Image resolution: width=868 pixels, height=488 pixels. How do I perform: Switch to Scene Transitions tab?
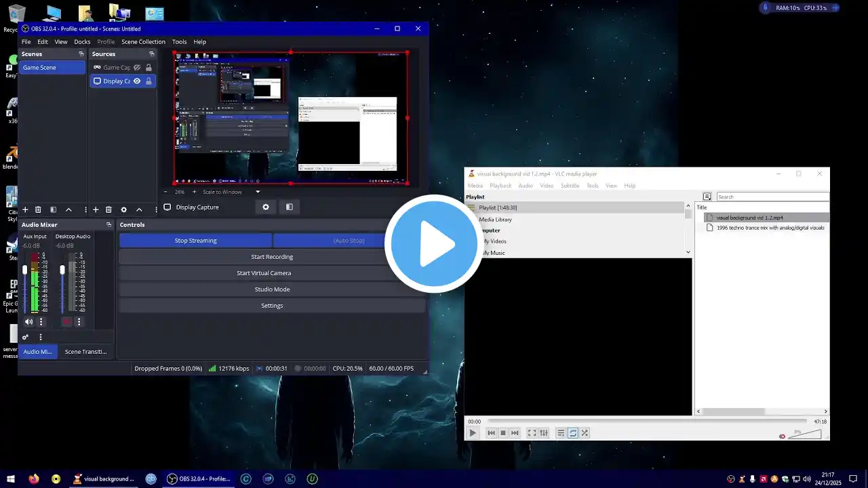(x=85, y=352)
